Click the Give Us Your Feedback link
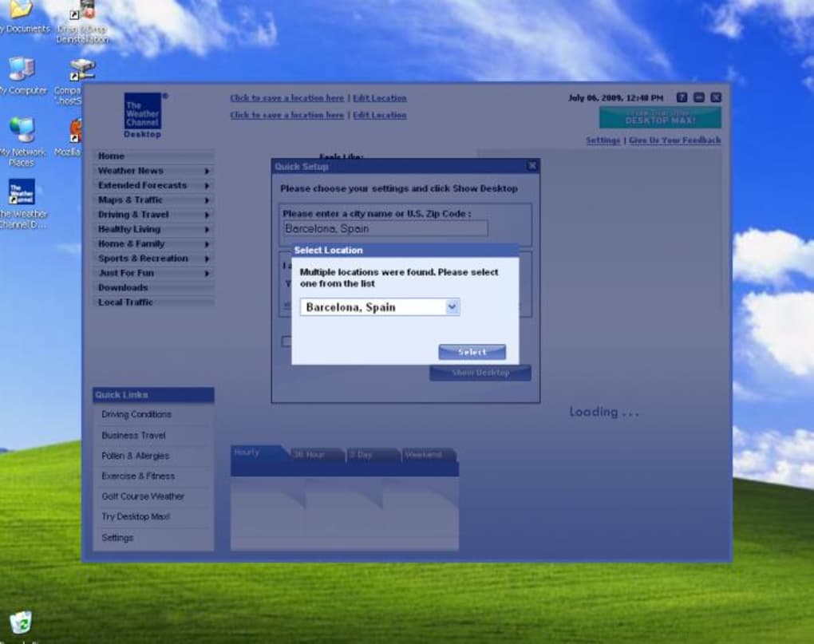814x644 pixels. (675, 140)
